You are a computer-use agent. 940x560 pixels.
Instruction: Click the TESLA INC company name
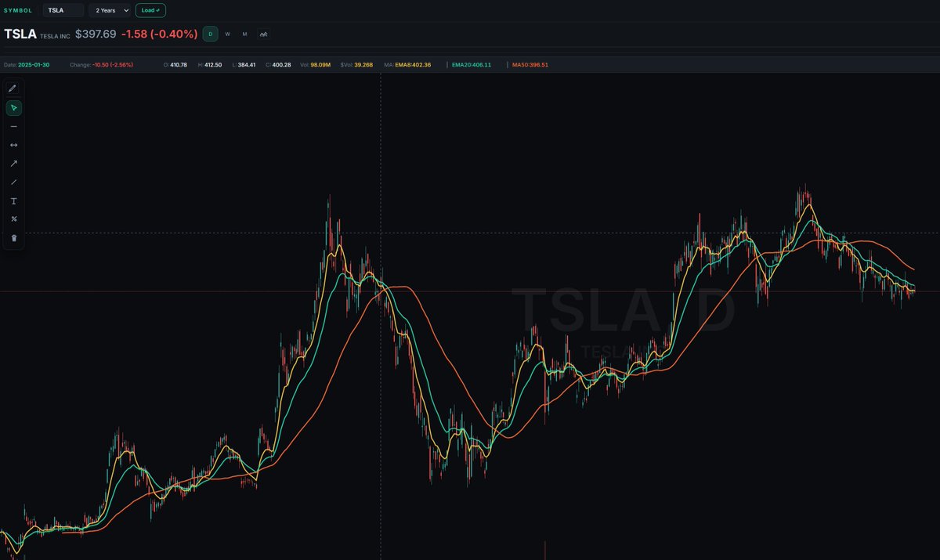tap(55, 36)
